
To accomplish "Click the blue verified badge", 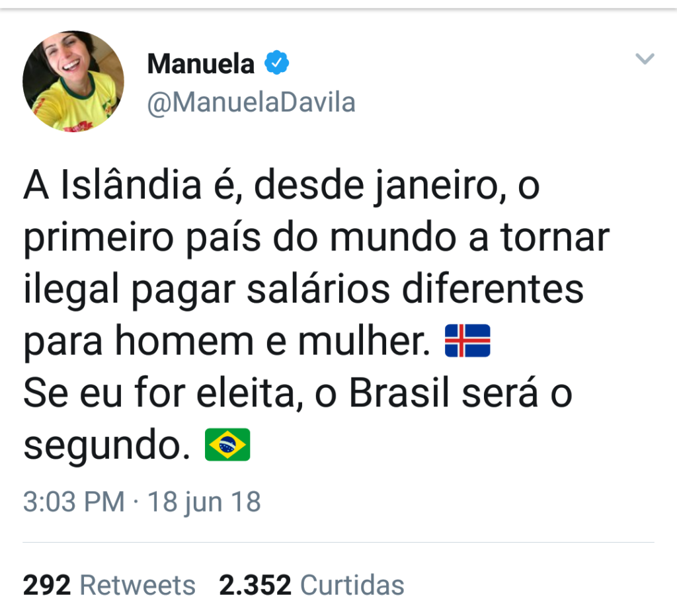I will click(x=276, y=63).
